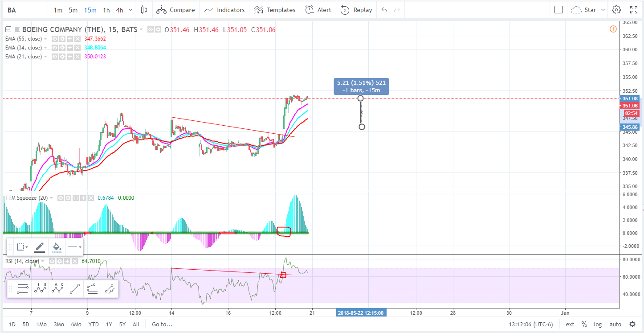Hide TTM Squeeze with eye icon

click(x=61, y=198)
